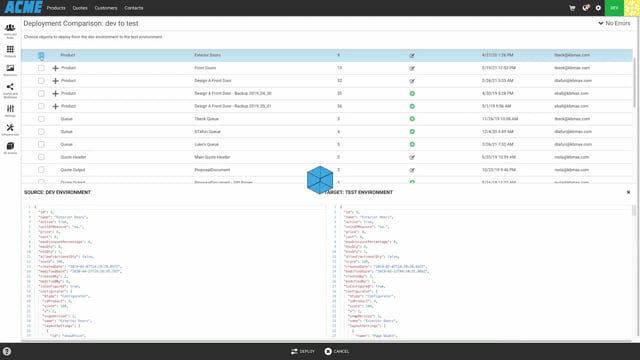
Task: Open the Customers menu
Action: [106, 8]
